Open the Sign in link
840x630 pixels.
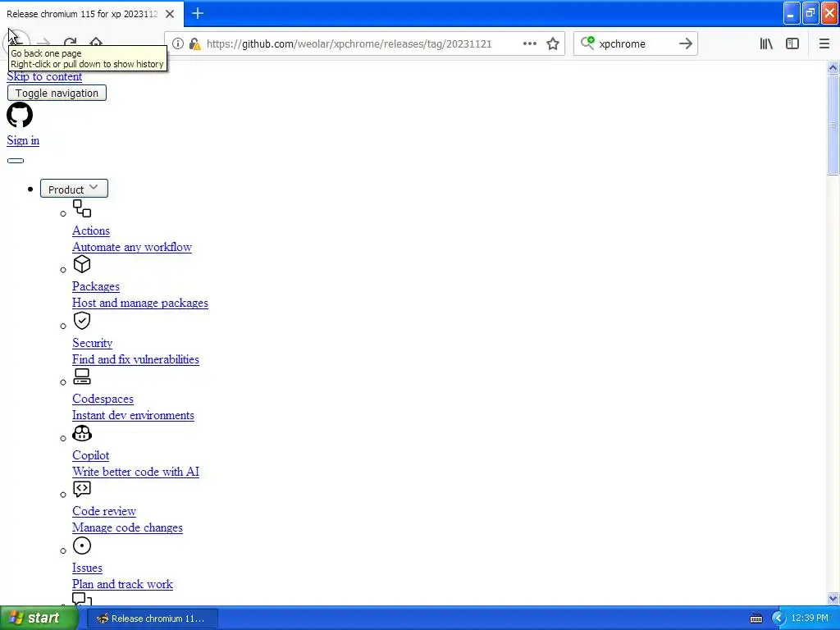pos(23,140)
